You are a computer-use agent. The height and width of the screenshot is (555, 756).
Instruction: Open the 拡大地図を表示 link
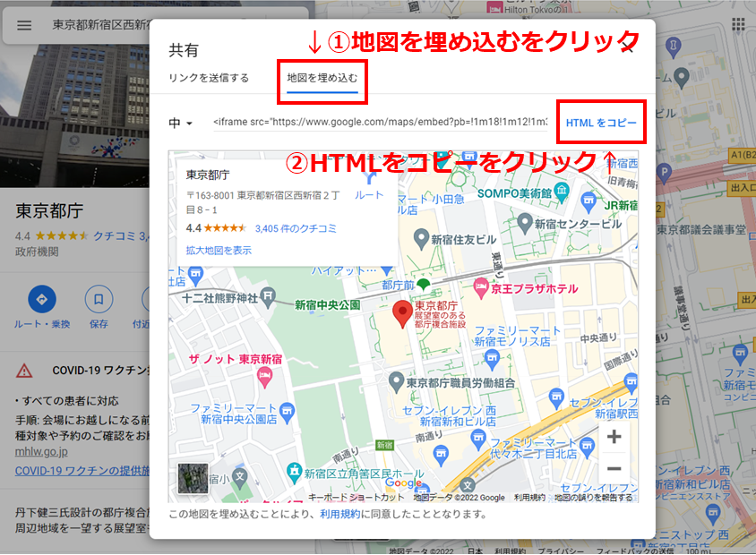coord(219,251)
